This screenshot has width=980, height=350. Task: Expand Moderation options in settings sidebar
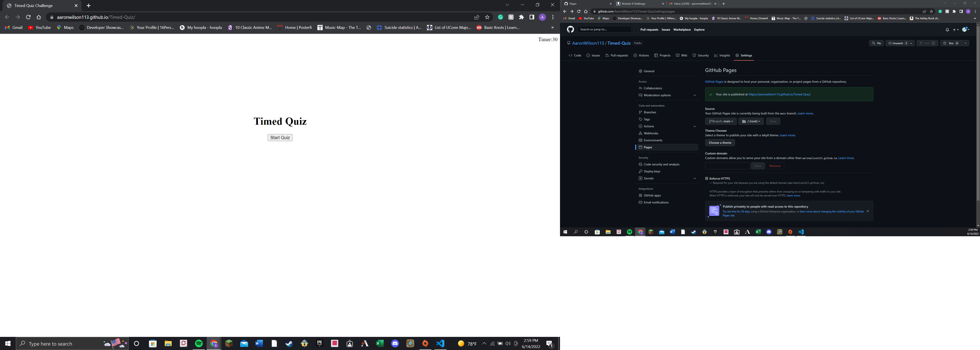click(x=695, y=96)
